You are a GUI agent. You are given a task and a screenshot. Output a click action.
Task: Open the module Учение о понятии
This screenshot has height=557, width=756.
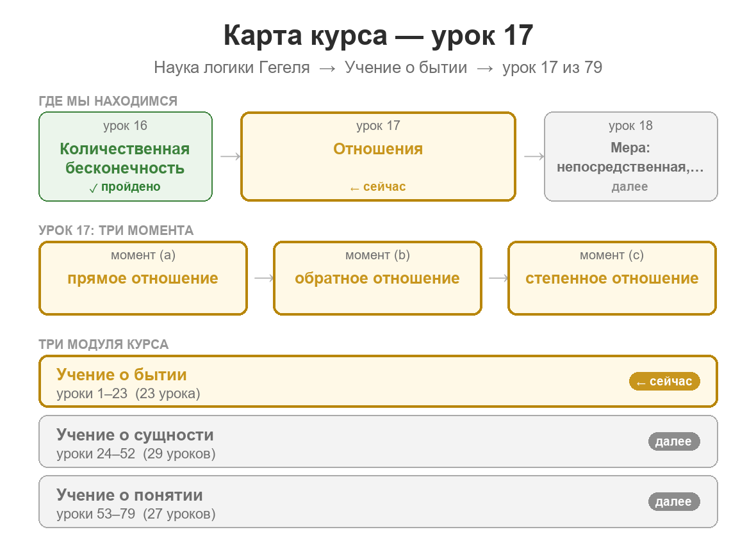tap(378, 502)
